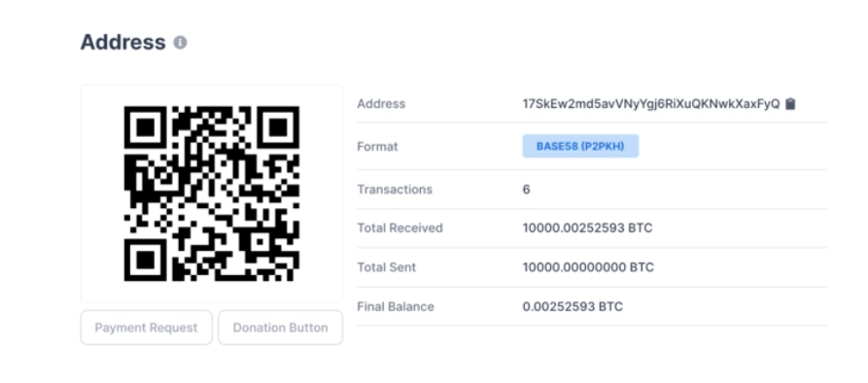Click the bottom-left finder square of QR code
This screenshot has height=383, width=868.
point(145,261)
